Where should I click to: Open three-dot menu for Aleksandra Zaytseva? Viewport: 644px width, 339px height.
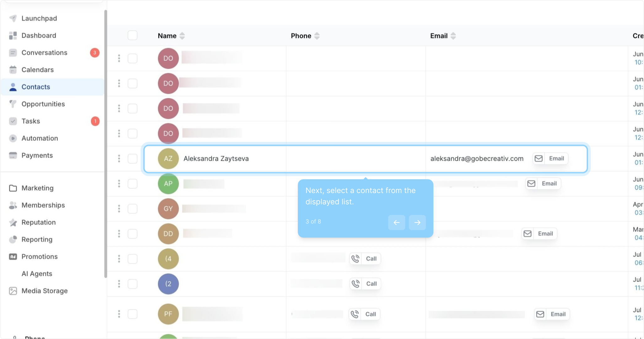(119, 159)
